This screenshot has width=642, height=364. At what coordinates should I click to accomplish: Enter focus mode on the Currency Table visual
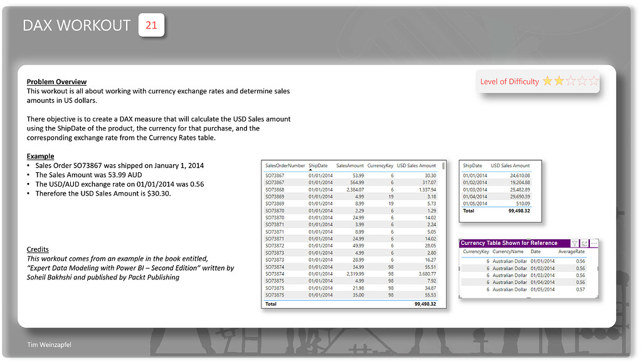pyautogui.click(x=585, y=243)
